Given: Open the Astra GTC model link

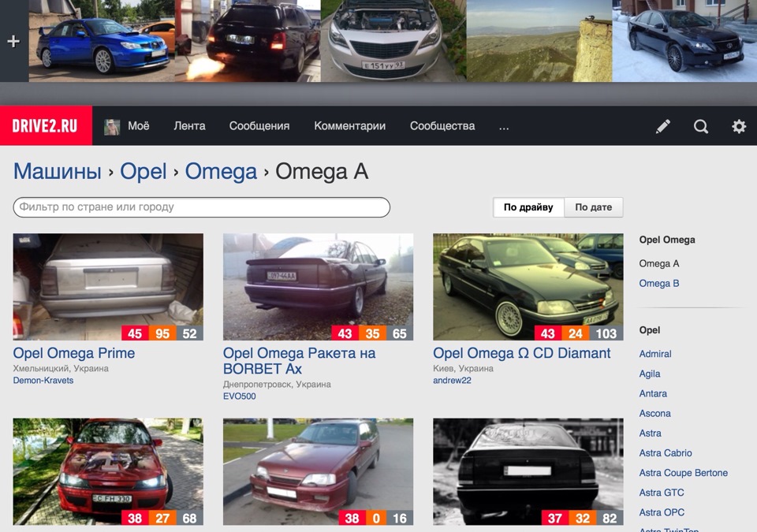Looking at the screenshot, I should (662, 493).
